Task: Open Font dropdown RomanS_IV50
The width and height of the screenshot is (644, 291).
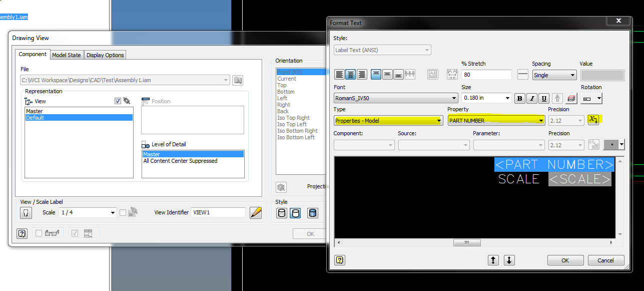Action: [396, 98]
